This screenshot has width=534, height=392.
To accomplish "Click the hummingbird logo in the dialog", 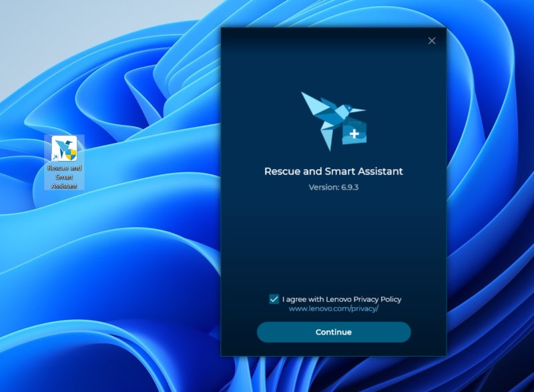I will point(334,121).
